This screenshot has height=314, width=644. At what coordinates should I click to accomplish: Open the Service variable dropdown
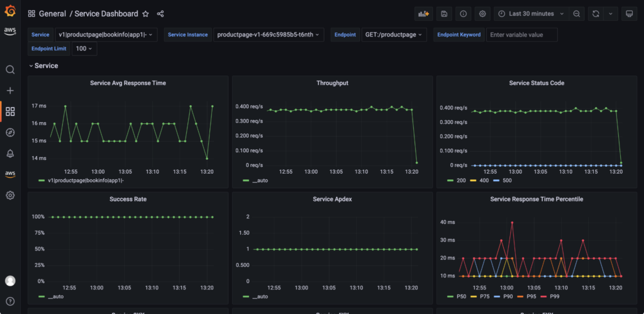[106, 35]
